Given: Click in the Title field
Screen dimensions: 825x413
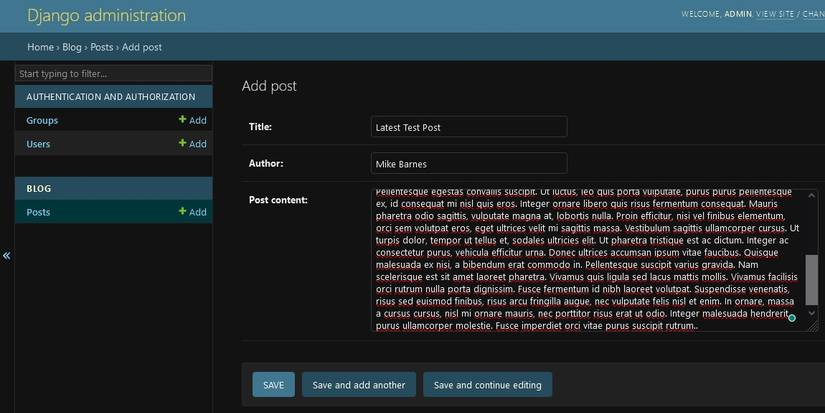Looking at the screenshot, I should click(x=469, y=127).
